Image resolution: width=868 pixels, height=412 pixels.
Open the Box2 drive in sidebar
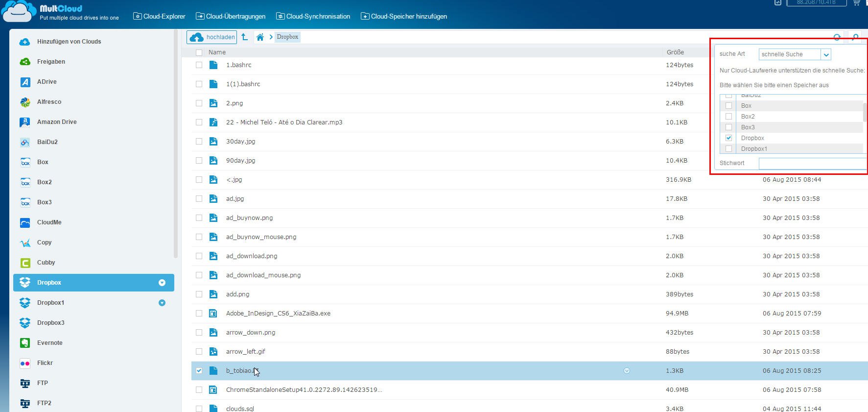pos(44,182)
